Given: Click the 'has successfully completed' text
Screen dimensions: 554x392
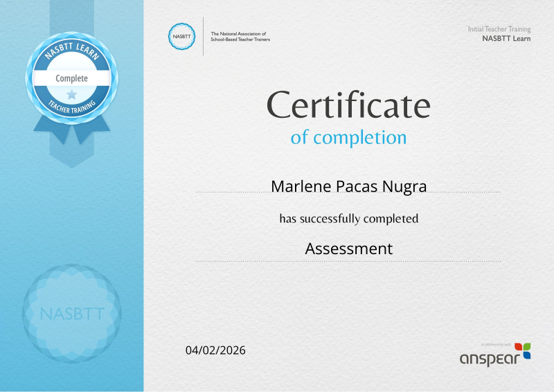Looking at the screenshot, I should [x=348, y=219].
